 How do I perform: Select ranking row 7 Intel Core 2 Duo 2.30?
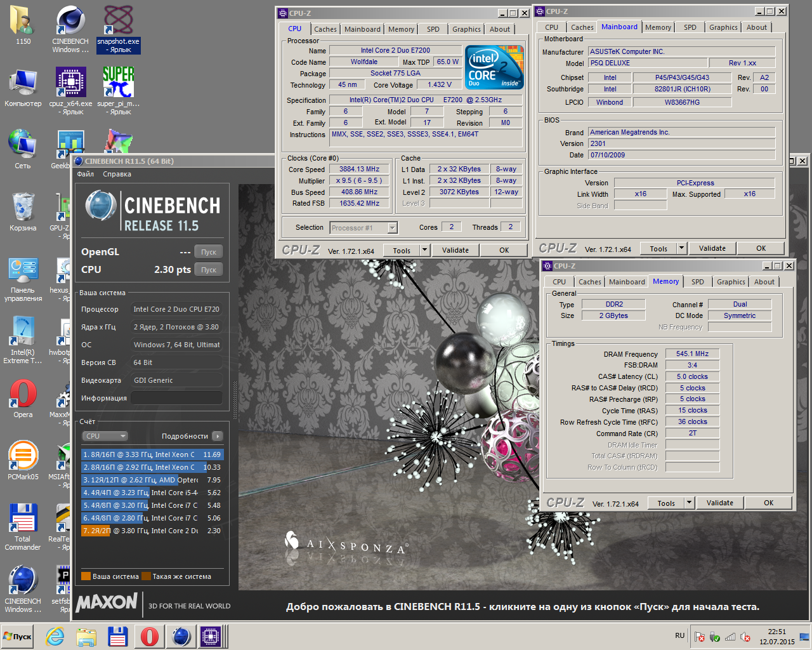(x=152, y=531)
